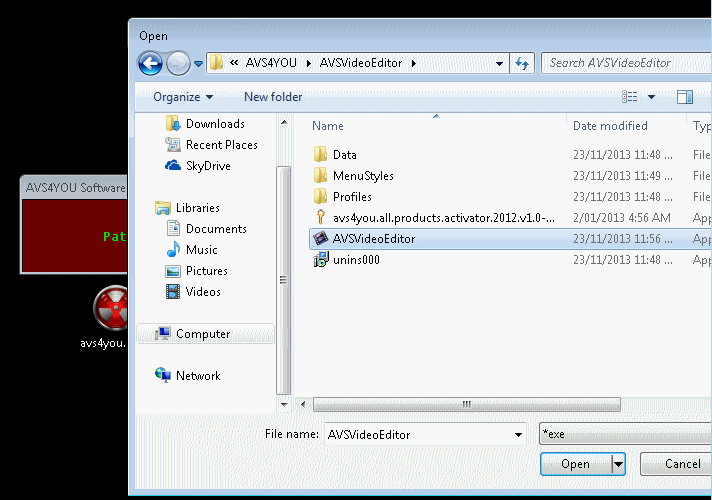Open address bar previous locations dropdown
This screenshot has width=712, height=500.
[499, 63]
